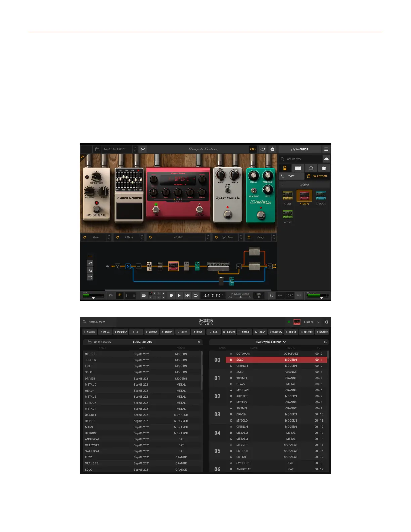Toggle the stomp section global power button
Screen dimensions: 411x532
[82, 157]
